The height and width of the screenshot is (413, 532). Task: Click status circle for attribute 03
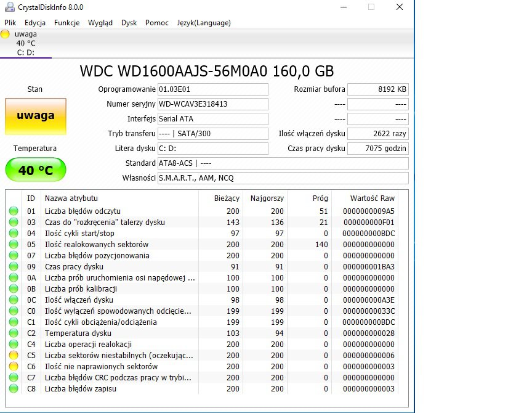14,222
